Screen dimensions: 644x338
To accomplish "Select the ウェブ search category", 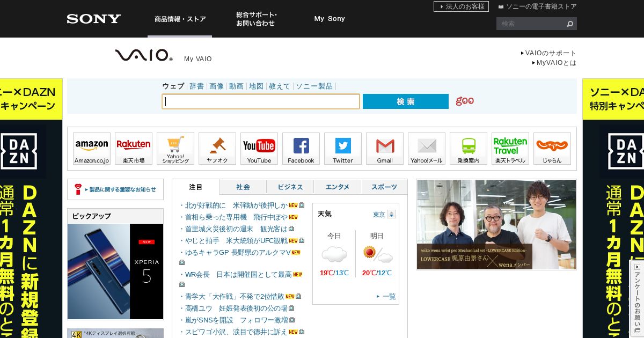I will pyautogui.click(x=173, y=86).
